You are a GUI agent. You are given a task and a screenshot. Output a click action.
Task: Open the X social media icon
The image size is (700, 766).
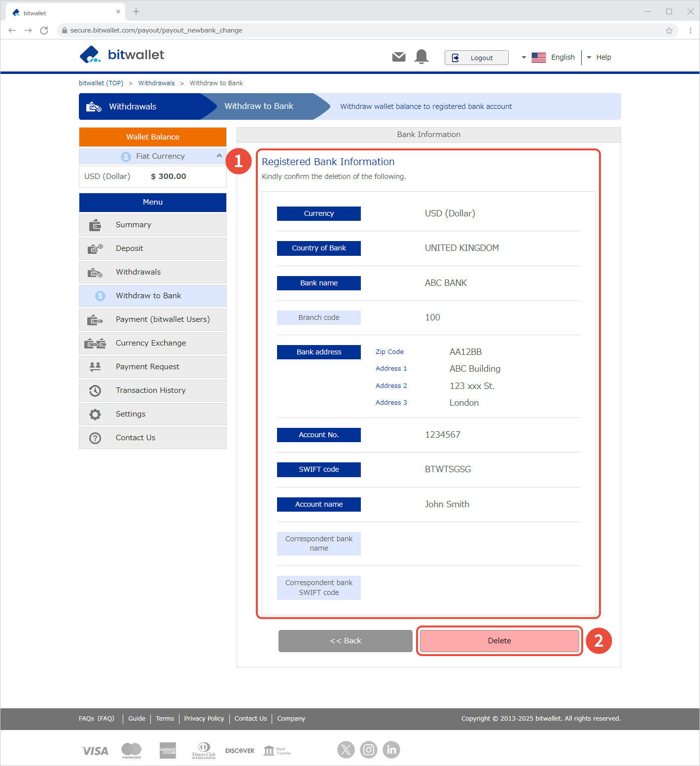[346, 750]
